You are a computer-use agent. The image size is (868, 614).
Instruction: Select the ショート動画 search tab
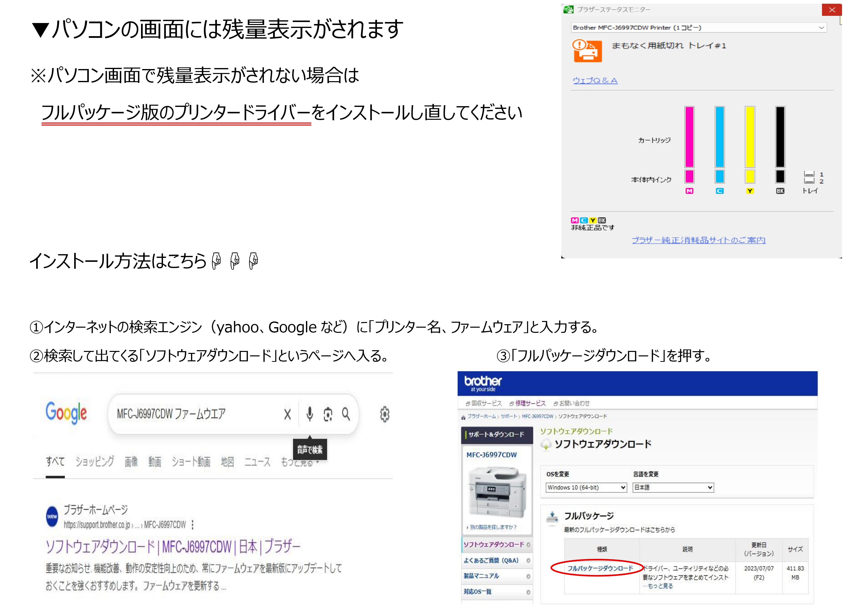tap(191, 462)
